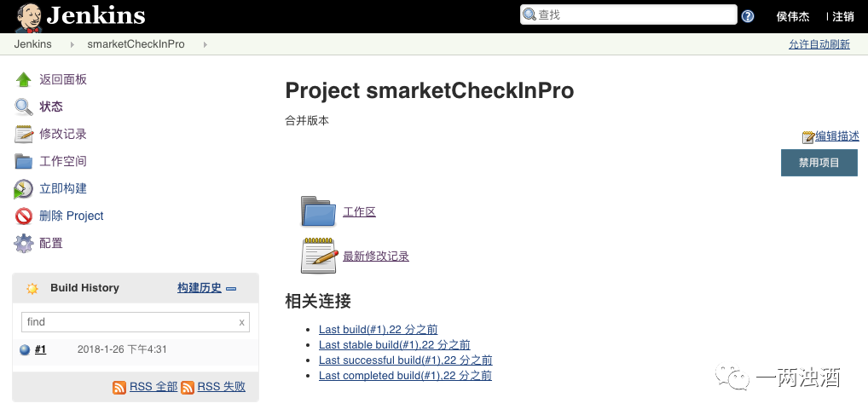The height and width of the screenshot is (415, 868).
Task: Click the blue ball status of build #1
Action: point(25,349)
